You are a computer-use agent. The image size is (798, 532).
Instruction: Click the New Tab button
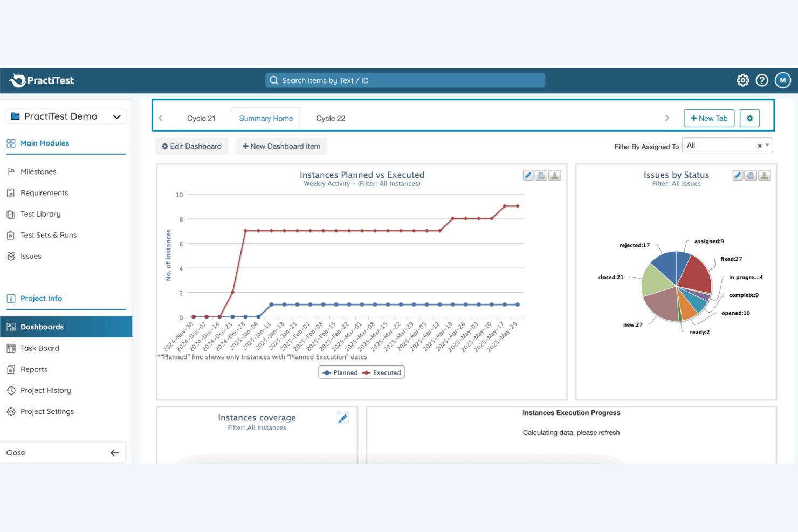[709, 118]
